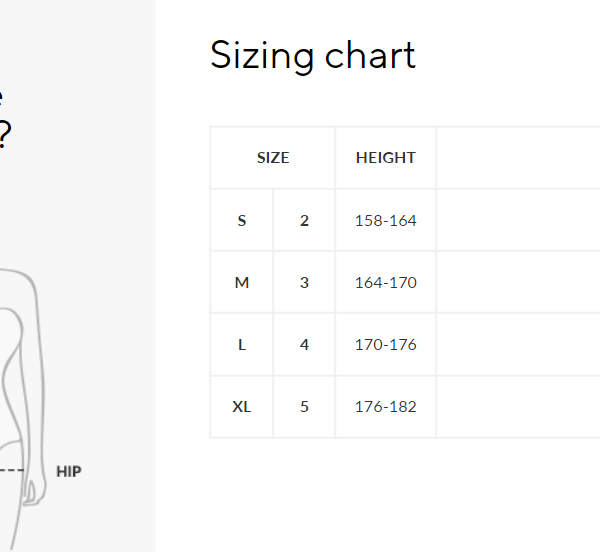Click the S size cell
This screenshot has height=552, width=600.
[x=242, y=220]
